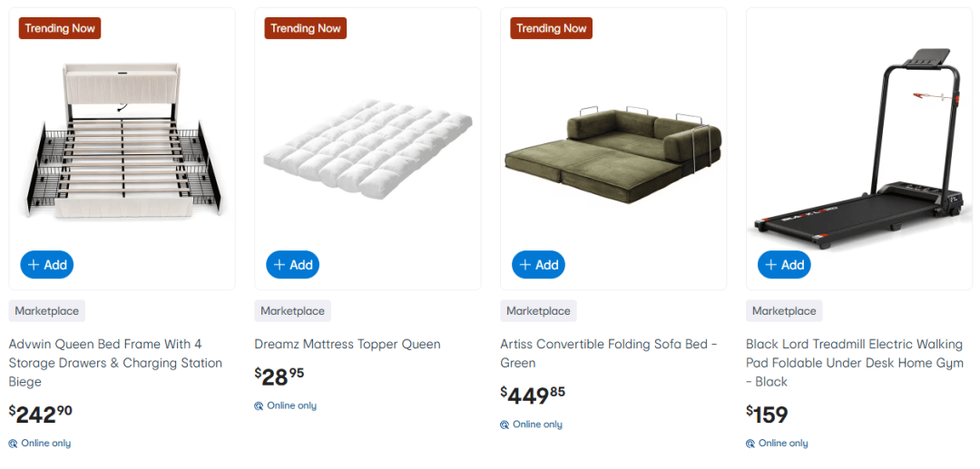Click Online only icon under bed frame
This screenshot has width=980, height=469.
(14, 444)
